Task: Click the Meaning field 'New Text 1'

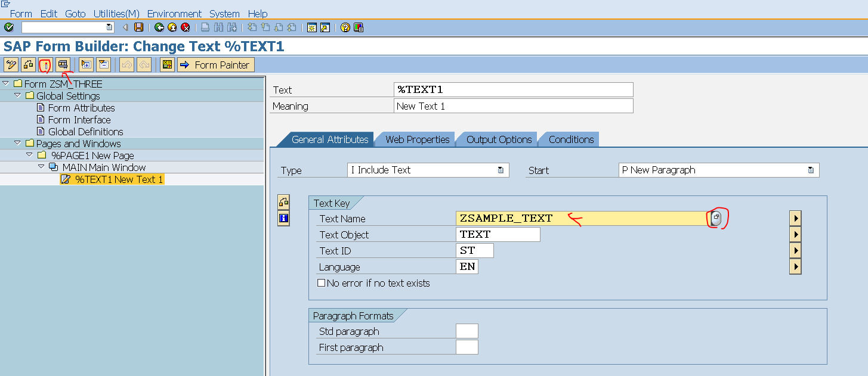Action: [x=513, y=106]
